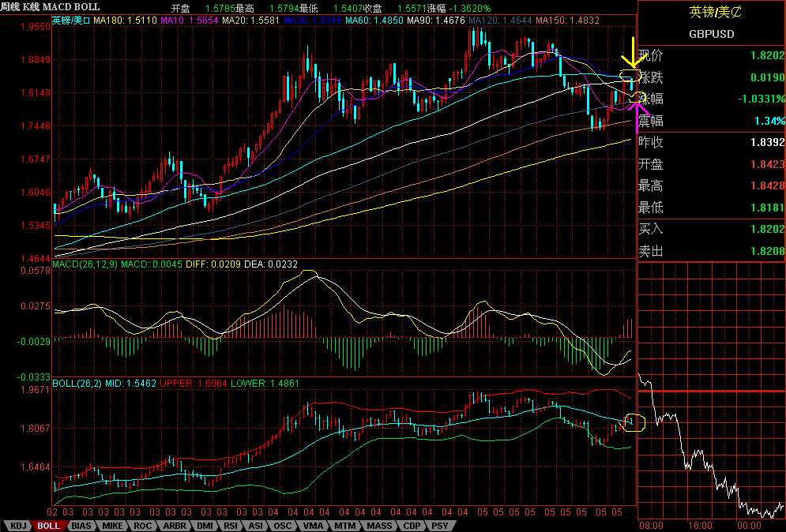Click the MA150: 1.4832 label

click(567, 21)
